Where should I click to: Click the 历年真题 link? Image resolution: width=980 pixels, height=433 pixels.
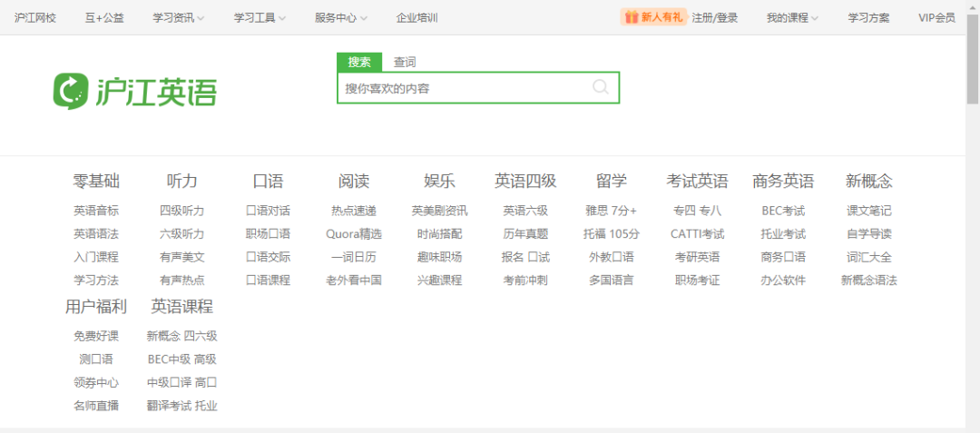525,233
